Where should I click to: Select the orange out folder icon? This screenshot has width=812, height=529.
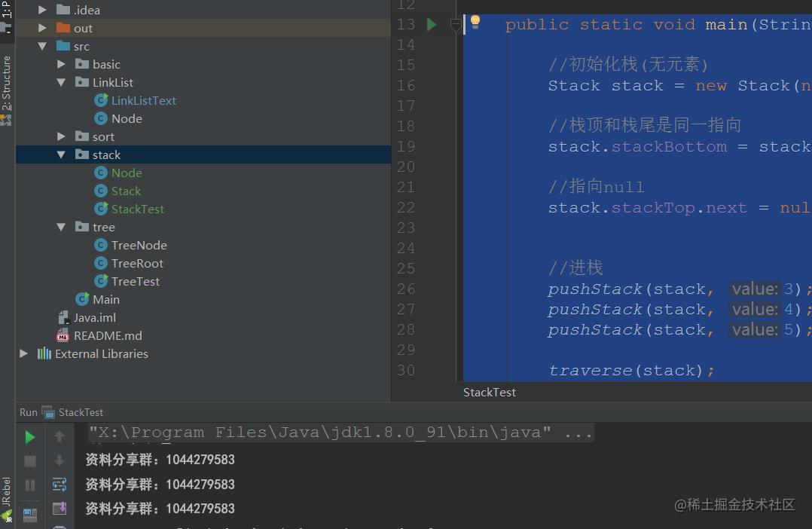63,27
